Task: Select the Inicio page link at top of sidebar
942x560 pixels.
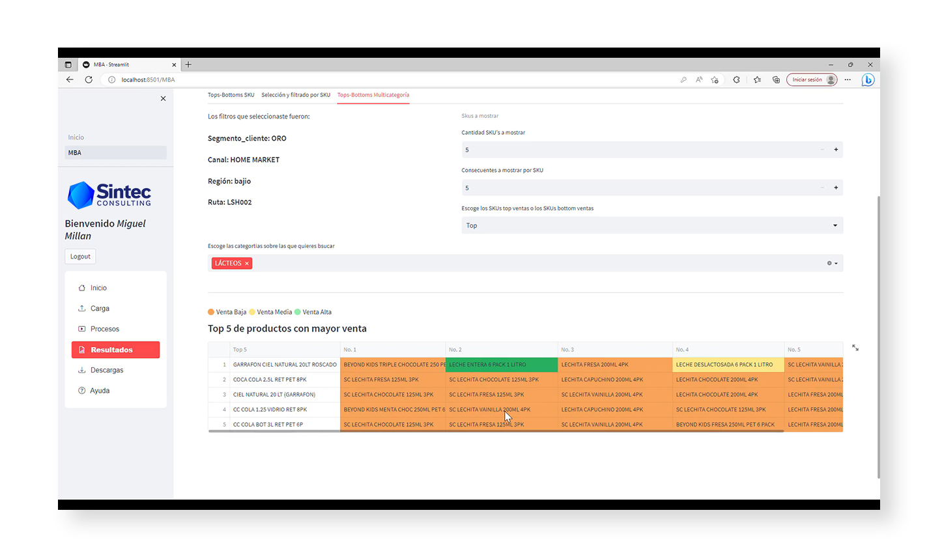Action: click(x=76, y=137)
